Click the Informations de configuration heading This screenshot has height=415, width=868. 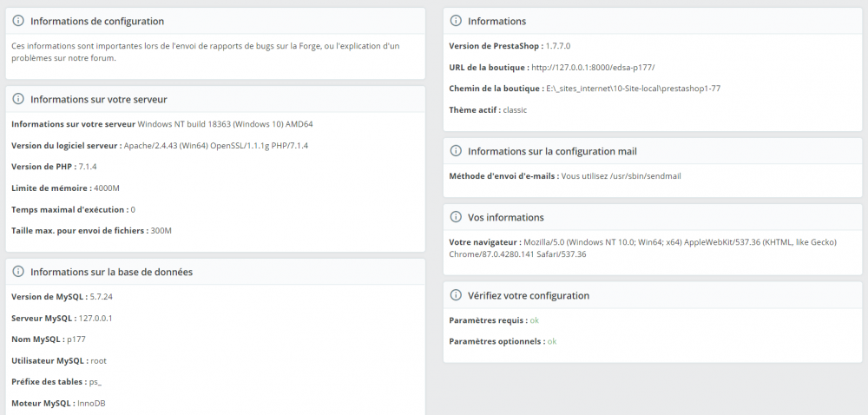click(97, 21)
